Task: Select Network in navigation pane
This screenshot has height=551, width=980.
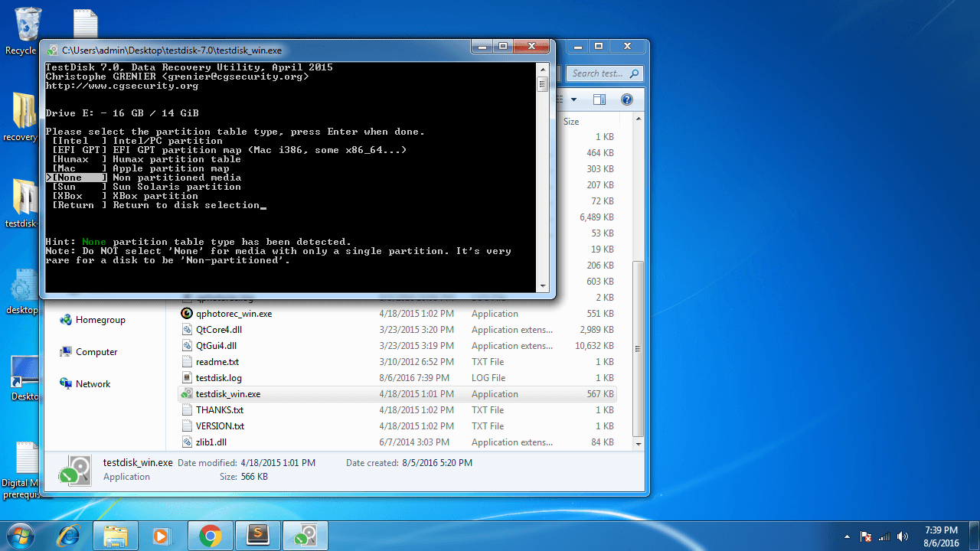Action: 93,384
